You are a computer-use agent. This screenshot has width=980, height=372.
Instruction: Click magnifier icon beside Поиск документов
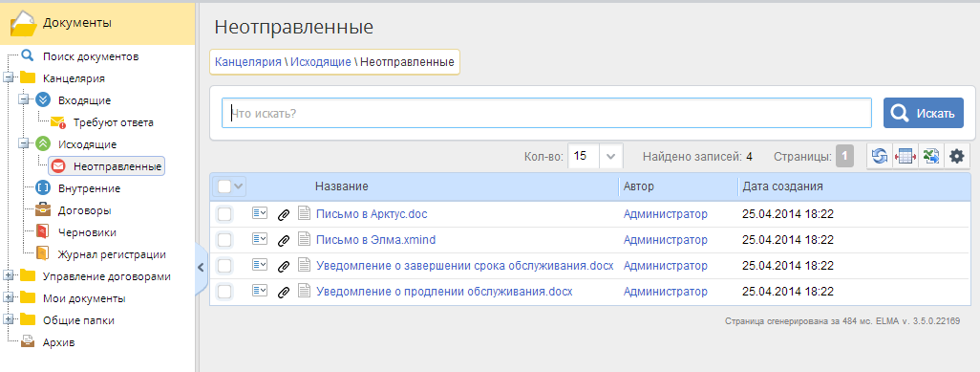click(x=27, y=55)
